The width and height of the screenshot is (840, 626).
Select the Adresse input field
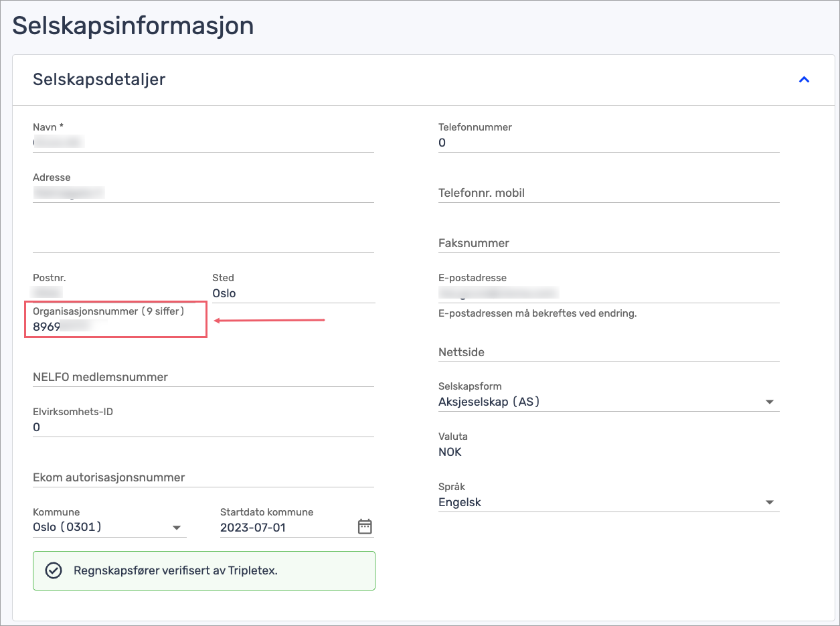point(203,193)
